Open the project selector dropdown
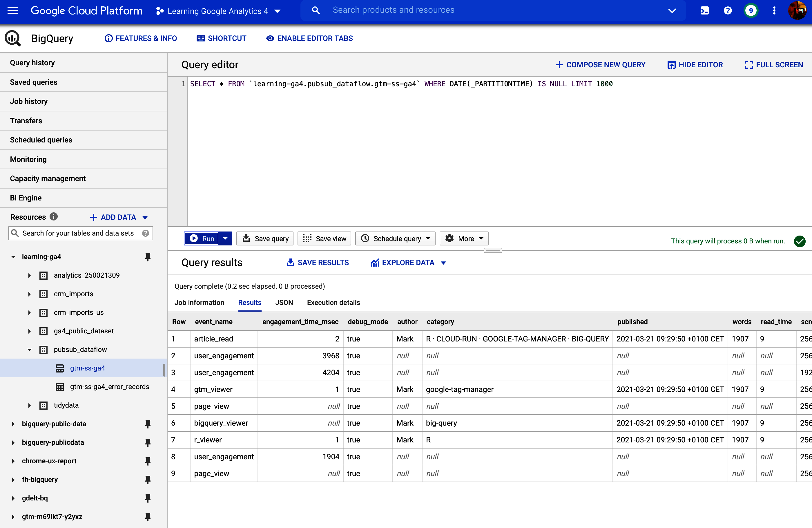The width and height of the screenshot is (812, 528). point(218,11)
